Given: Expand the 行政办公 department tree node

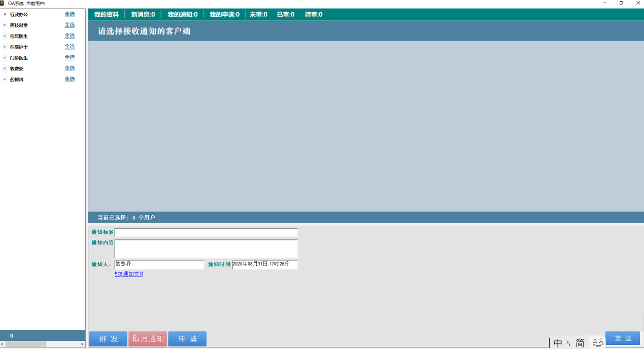Looking at the screenshot, I should click(5, 14).
